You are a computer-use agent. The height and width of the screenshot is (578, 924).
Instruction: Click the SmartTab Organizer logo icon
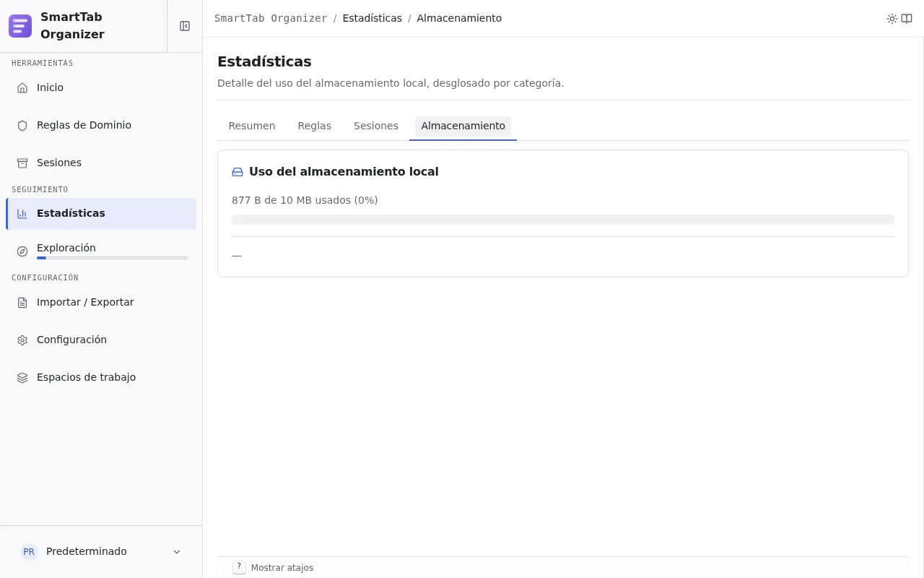click(x=20, y=26)
